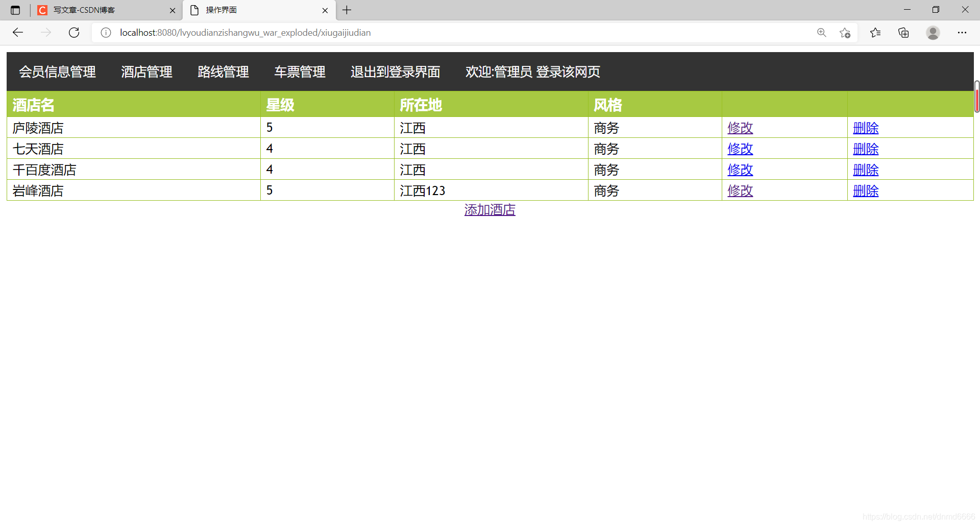980x526 pixels.
Task: Open 酒店管理 menu item
Action: click(x=147, y=71)
